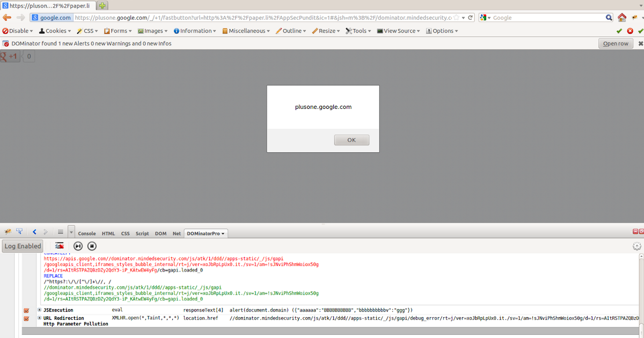The image size is (644, 338).
Task: Switch to the Script tab
Action: tap(142, 233)
